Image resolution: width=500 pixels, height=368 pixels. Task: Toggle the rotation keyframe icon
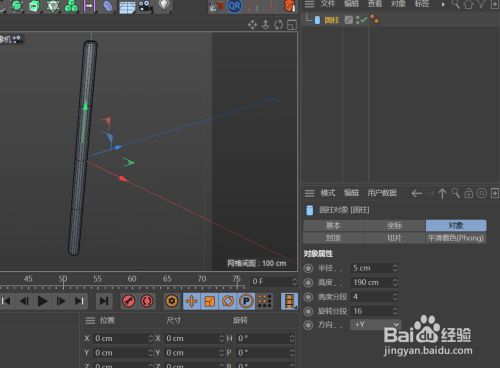tap(228, 301)
